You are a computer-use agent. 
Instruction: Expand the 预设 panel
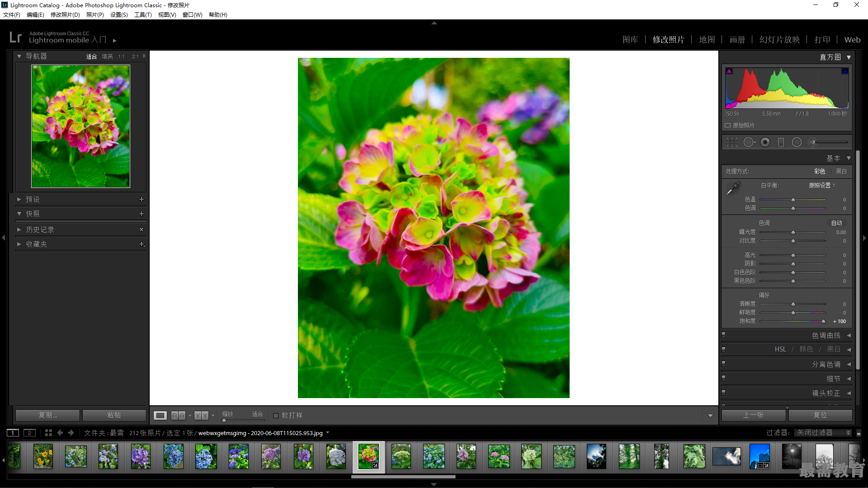pyautogui.click(x=19, y=199)
